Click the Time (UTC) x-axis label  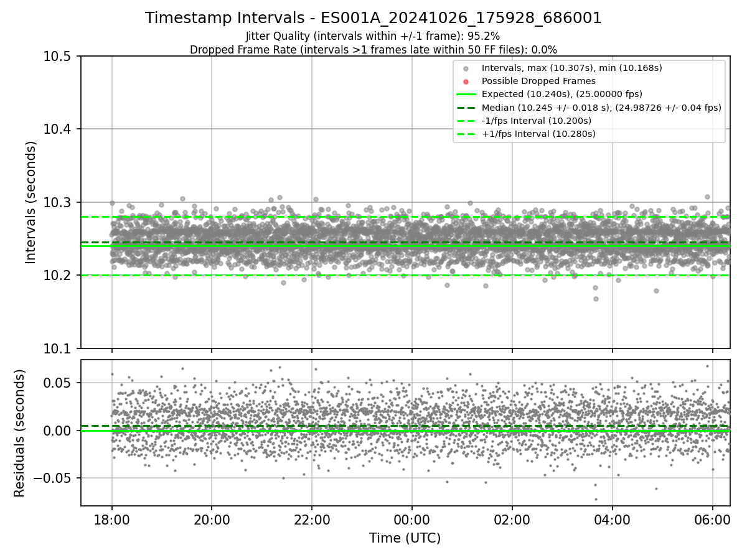[x=405, y=538]
